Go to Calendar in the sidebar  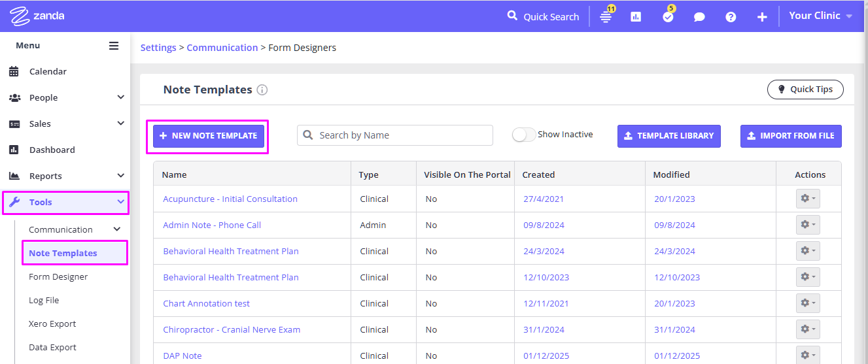[x=48, y=71]
